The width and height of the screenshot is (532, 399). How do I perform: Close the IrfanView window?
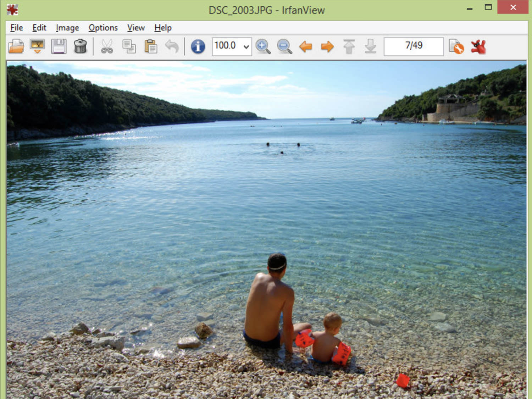513,7
